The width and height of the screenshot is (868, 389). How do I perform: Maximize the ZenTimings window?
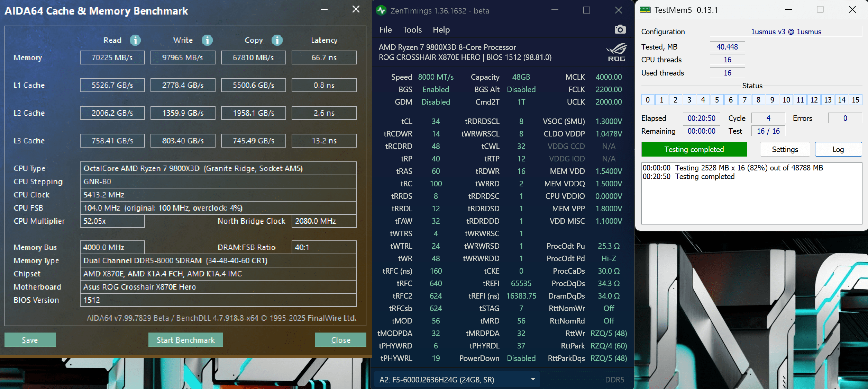click(x=587, y=10)
